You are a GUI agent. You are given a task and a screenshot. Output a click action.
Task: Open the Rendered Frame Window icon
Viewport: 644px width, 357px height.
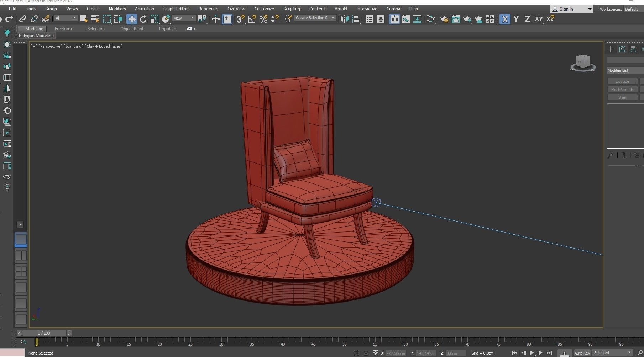(x=456, y=19)
